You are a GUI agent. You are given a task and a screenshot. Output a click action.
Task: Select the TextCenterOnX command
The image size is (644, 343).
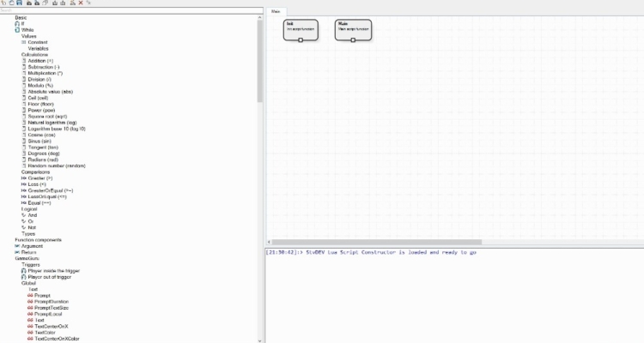coord(48,326)
